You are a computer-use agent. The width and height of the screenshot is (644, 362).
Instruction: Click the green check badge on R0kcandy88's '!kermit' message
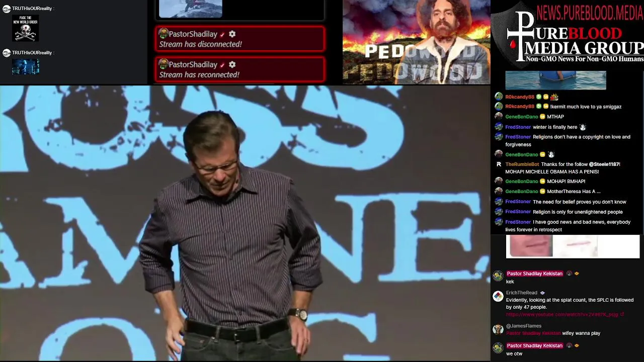(539, 107)
